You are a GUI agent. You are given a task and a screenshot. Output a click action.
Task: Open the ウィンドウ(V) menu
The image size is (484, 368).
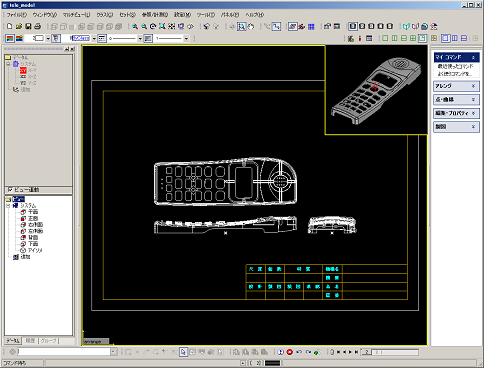coord(45,15)
